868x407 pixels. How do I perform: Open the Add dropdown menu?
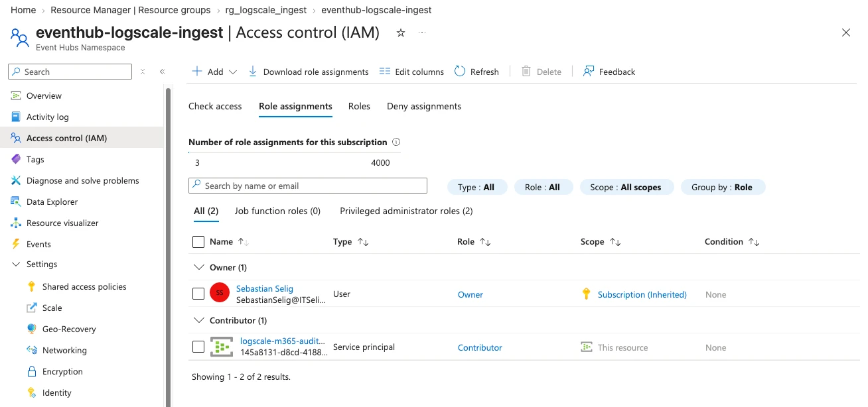(x=214, y=72)
